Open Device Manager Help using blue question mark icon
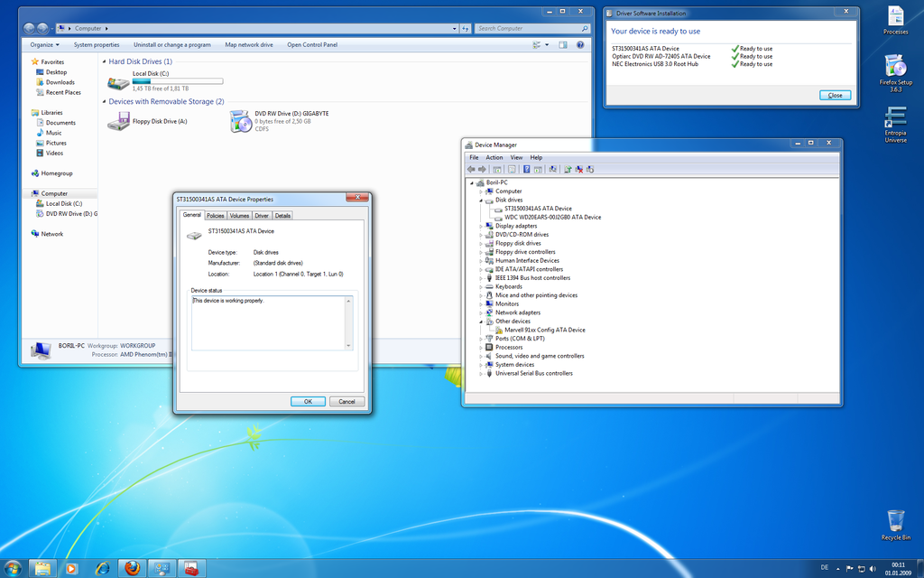This screenshot has width=924, height=578. [x=526, y=169]
